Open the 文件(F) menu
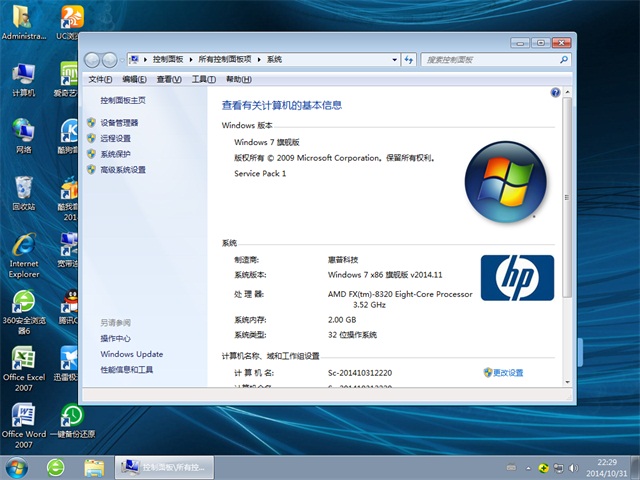The image size is (640, 480). 100,79
